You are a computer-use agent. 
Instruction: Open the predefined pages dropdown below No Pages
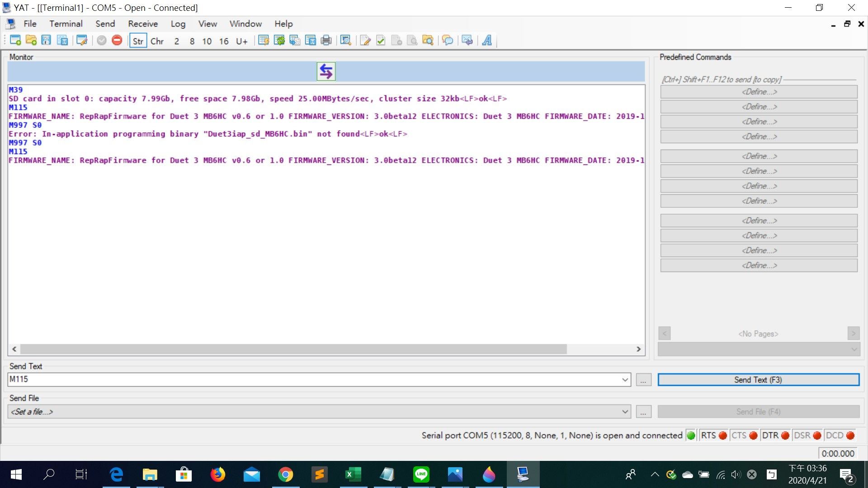[759, 349]
